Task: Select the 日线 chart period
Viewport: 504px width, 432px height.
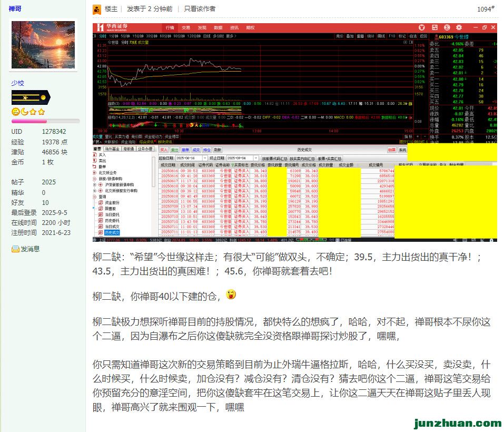Action: pyautogui.click(x=206, y=36)
